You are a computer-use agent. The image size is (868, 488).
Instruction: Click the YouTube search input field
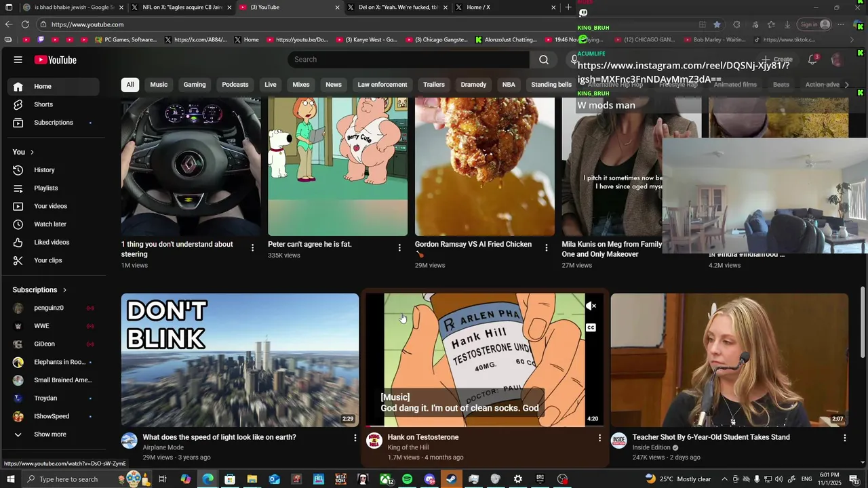[409, 60]
